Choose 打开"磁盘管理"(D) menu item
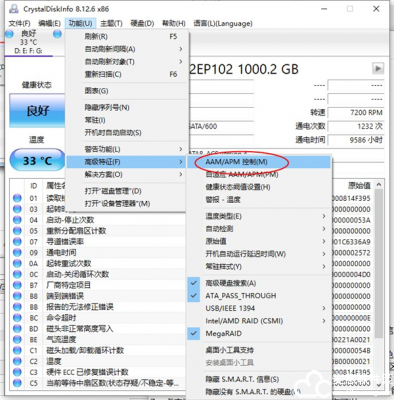Image resolution: width=394 pixels, height=400 pixels. pos(126,191)
